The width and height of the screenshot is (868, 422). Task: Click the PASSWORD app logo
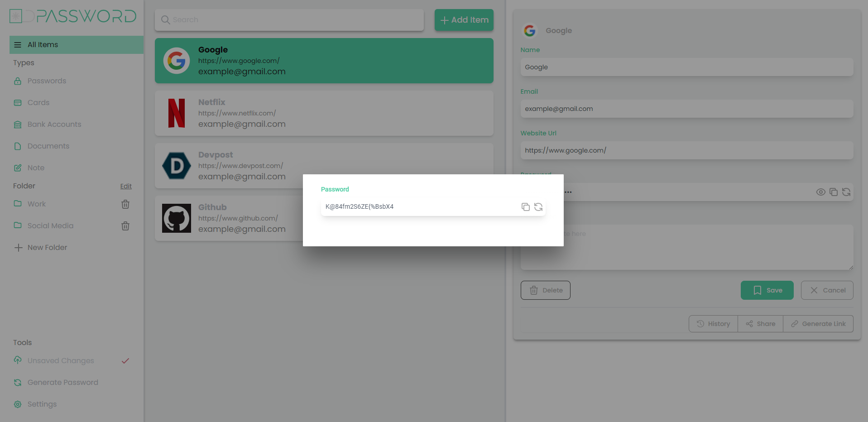(73, 16)
